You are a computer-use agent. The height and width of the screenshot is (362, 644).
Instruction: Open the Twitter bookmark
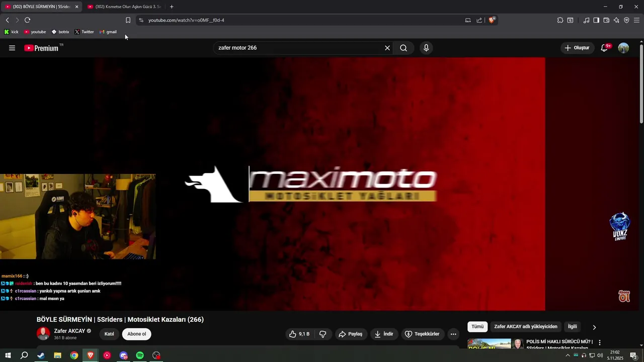[x=84, y=32]
